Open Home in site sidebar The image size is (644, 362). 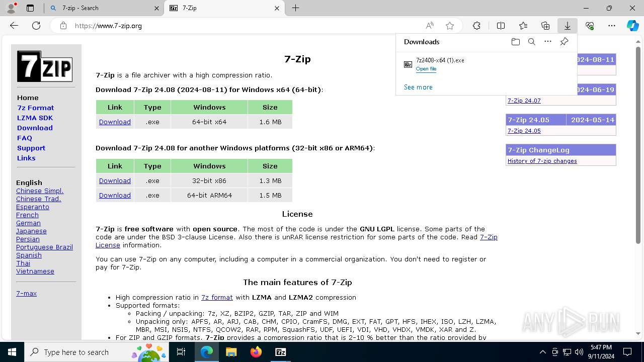click(28, 98)
